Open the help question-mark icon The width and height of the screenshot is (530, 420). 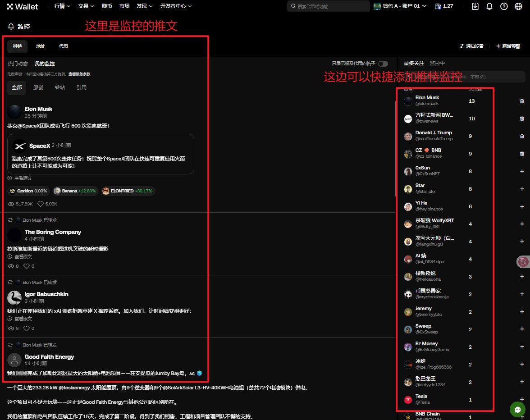[x=504, y=6]
